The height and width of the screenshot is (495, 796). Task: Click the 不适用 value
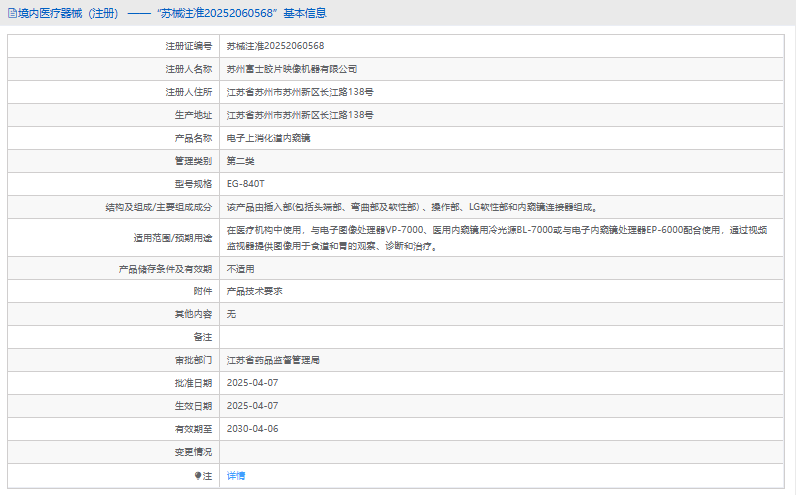(x=240, y=269)
